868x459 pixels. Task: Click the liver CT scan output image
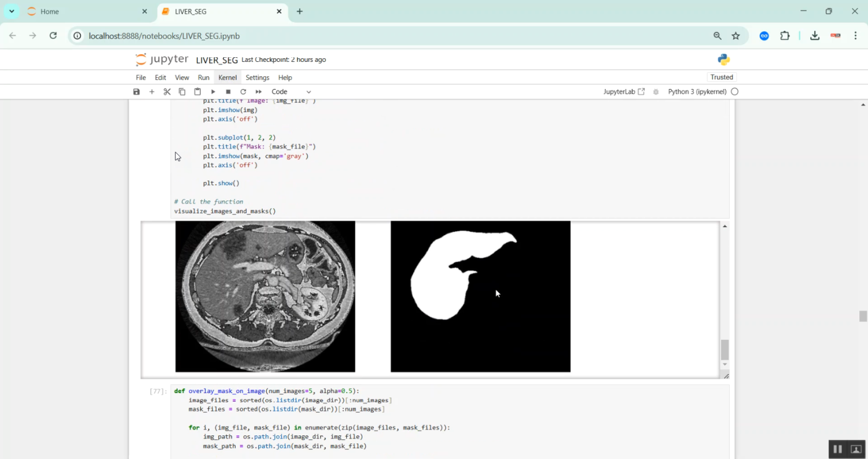click(x=265, y=295)
